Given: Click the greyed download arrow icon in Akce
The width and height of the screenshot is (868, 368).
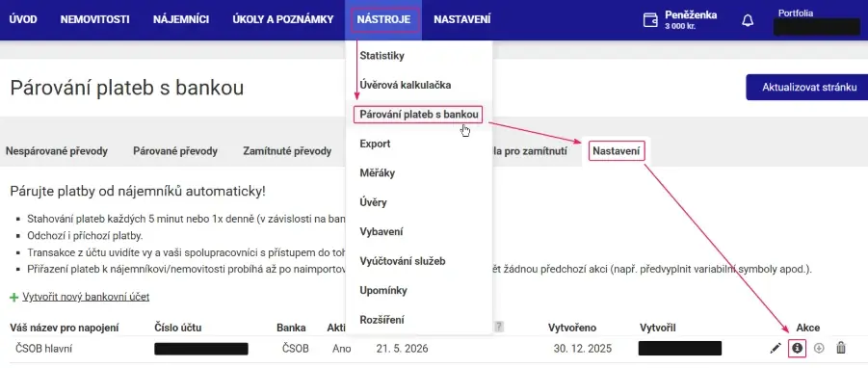Looking at the screenshot, I should coord(819,348).
